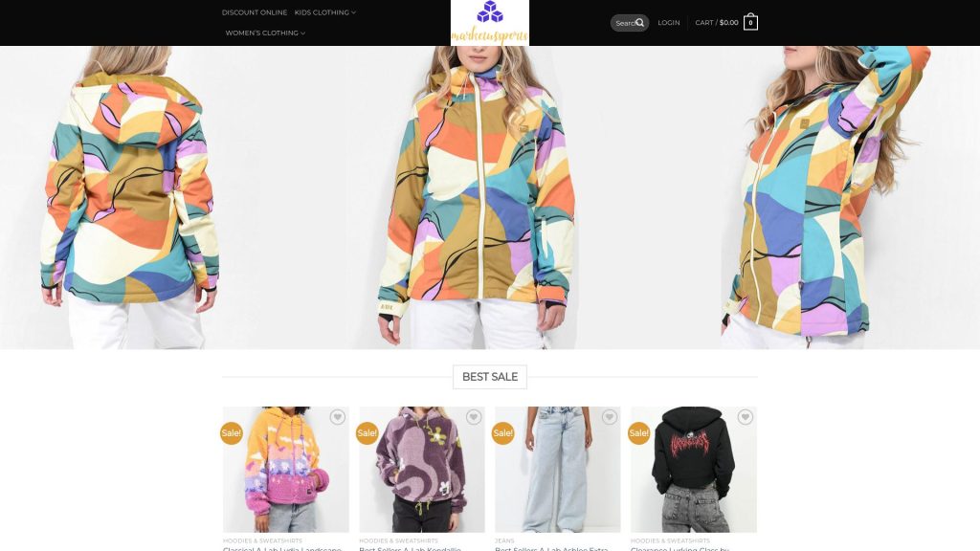Click the markeusports logo
Image resolution: width=980 pixels, height=551 pixels.
pos(489,23)
